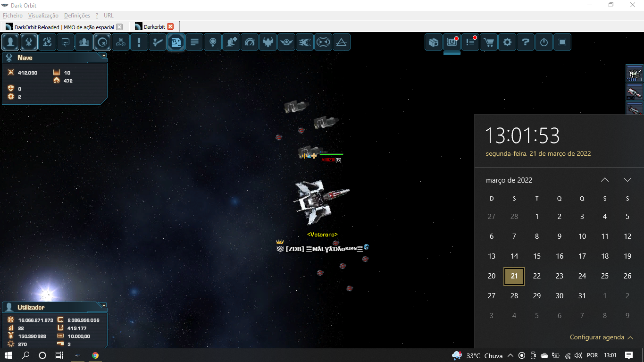Click the winged star rank icon
The image size is (644, 362).
coord(286,42)
